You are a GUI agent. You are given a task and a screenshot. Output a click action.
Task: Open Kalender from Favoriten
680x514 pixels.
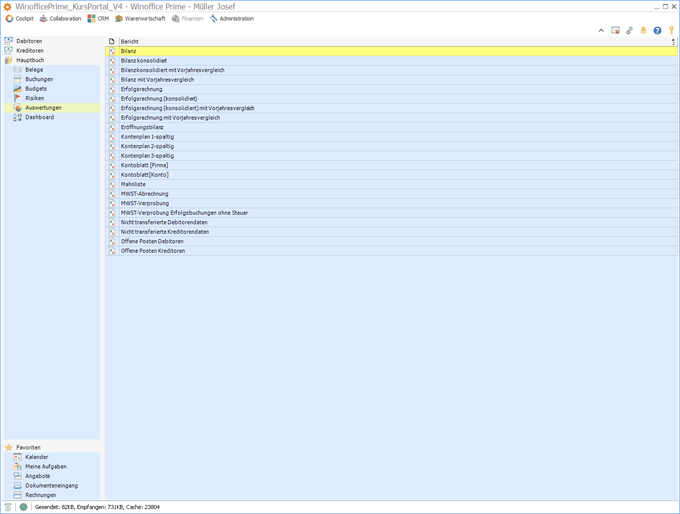pyautogui.click(x=36, y=457)
